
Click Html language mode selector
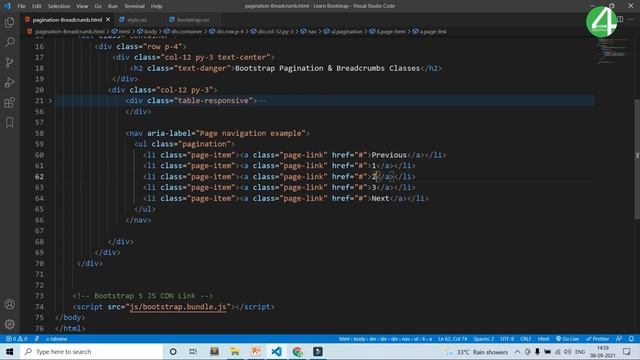[x=543, y=339]
